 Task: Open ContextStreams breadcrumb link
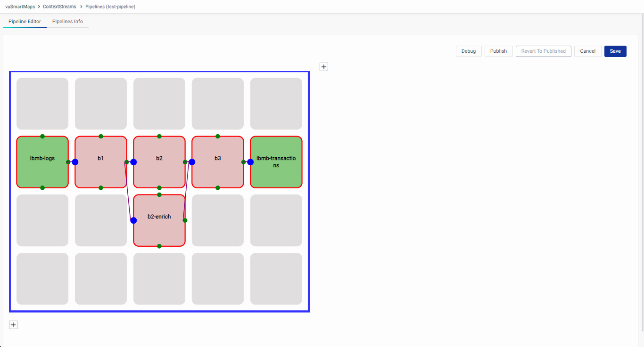pyautogui.click(x=59, y=7)
